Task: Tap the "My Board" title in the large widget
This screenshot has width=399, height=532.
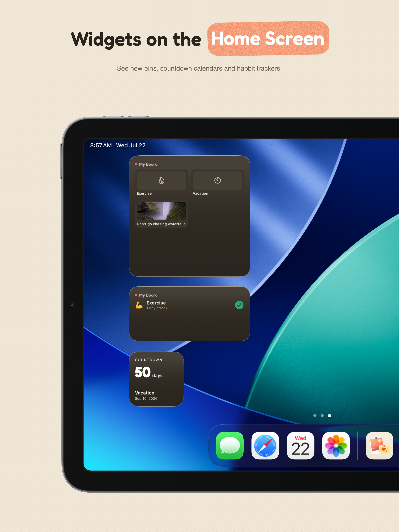Action: [148, 164]
